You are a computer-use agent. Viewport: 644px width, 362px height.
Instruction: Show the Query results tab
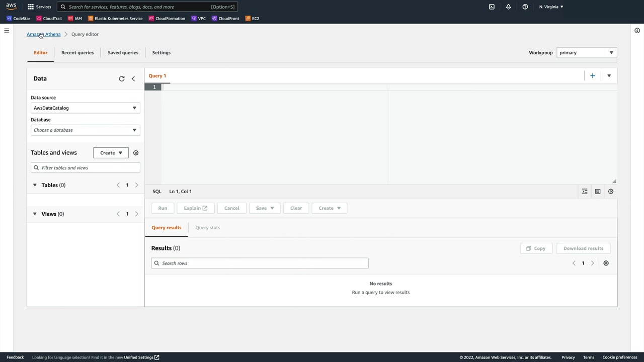(167, 228)
